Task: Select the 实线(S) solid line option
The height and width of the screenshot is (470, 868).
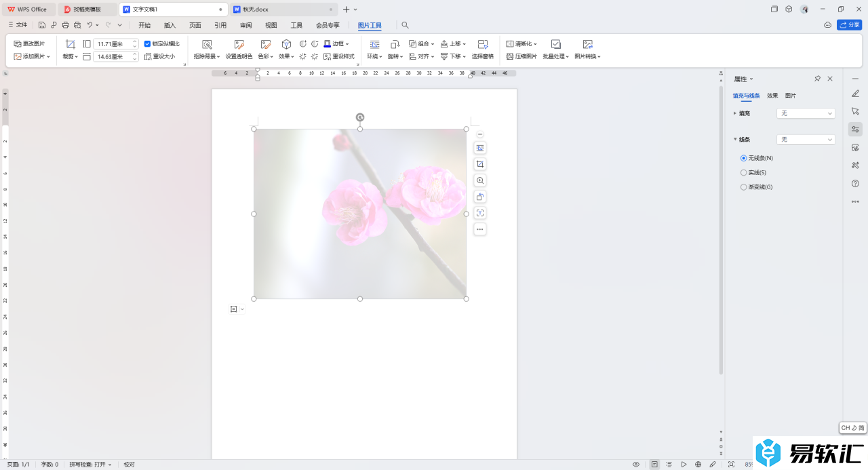Action: click(744, 172)
